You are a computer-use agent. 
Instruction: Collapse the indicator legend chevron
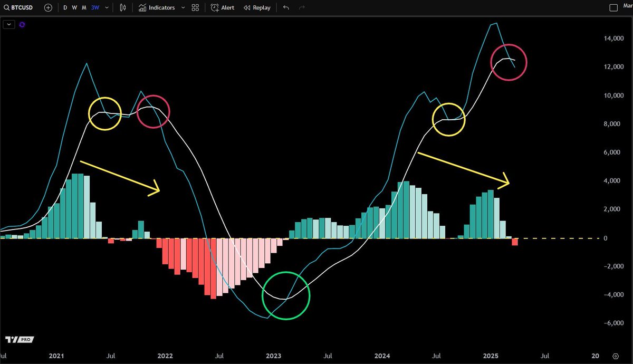[x=8, y=24]
